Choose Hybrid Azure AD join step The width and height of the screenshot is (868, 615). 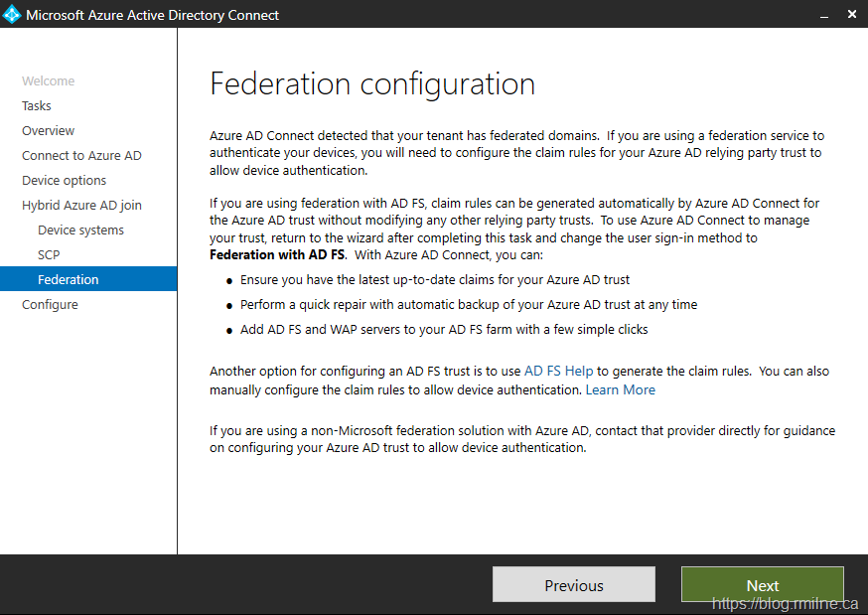81,206
